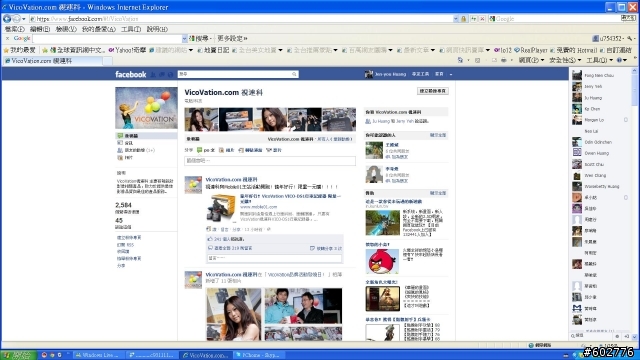Click the Angry Birds ad image
This screenshot has width=640, height=360.
tap(382, 261)
